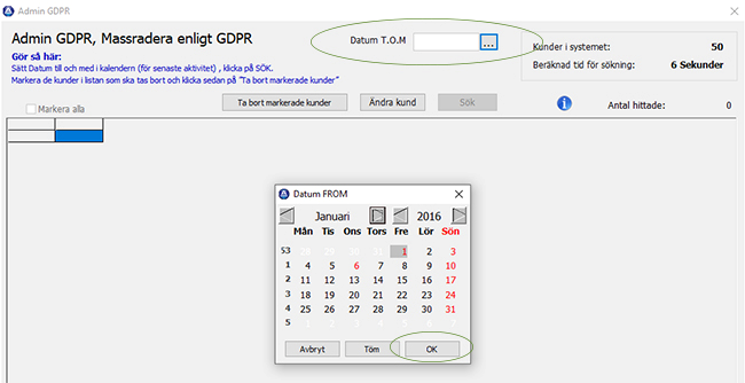The image size is (745, 383).
Task: Go to next month after Januari
Action: (377, 216)
